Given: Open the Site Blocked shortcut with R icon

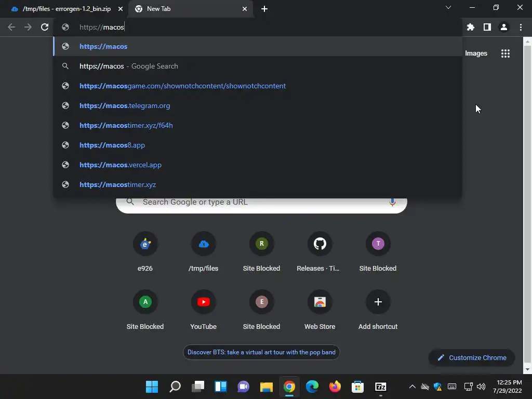Looking at the screenshot, I should pyautogui.click(x=262, y=252).
